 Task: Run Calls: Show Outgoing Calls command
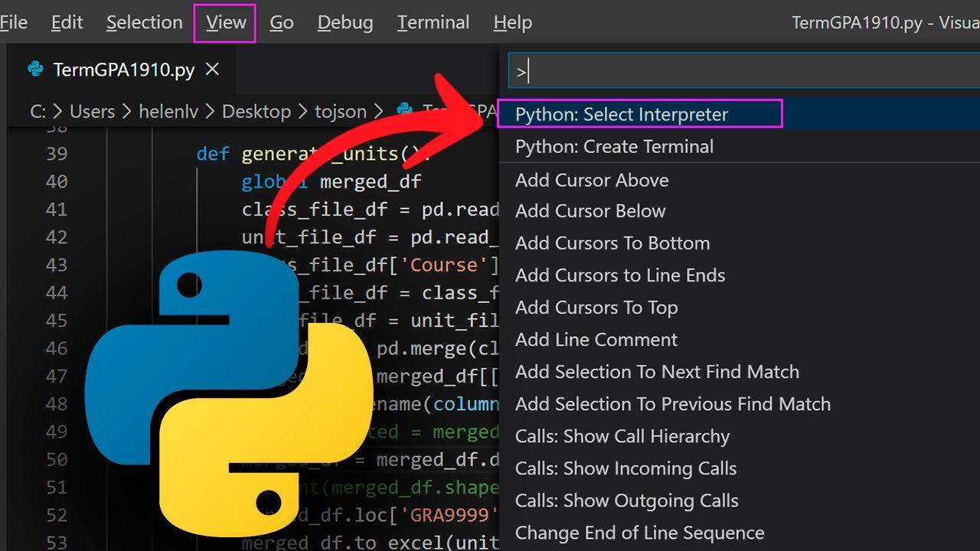[x=739, y=500]
